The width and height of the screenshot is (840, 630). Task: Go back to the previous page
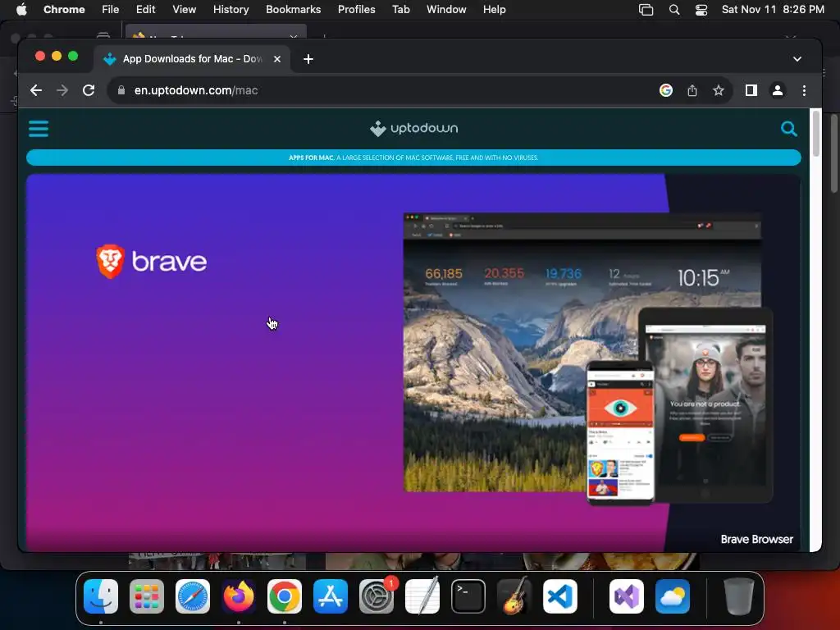36,90
